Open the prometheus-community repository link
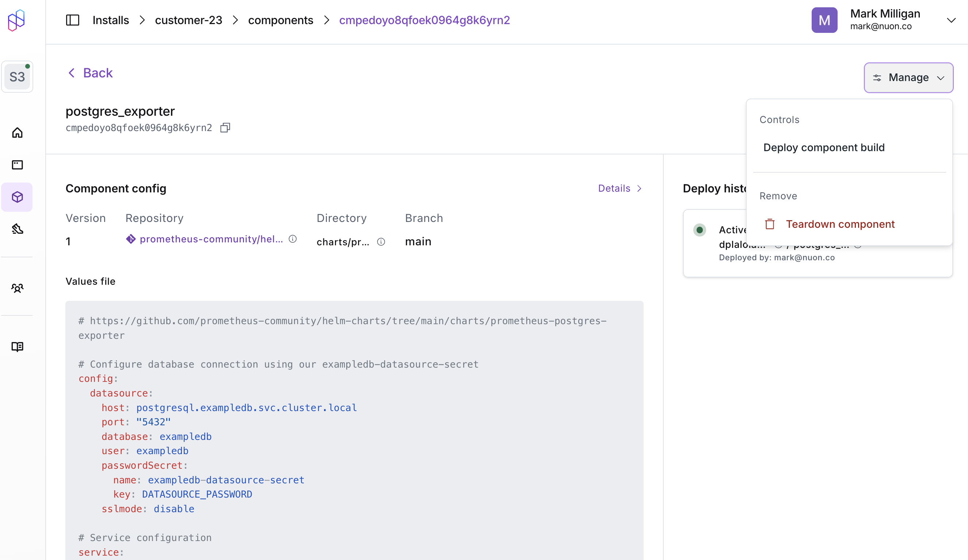This screenshot has height=560, width=968. coord(211,239)
